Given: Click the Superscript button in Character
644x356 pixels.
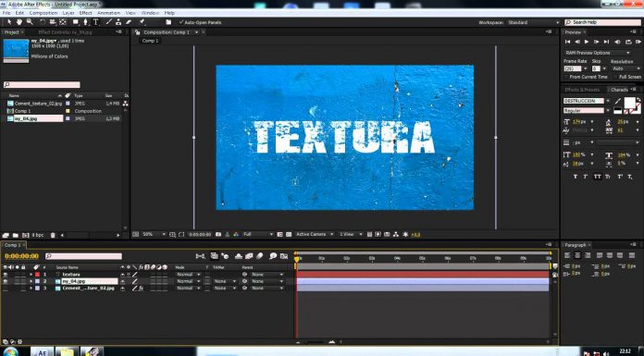Looking at the screenshot, I should 619,177.
